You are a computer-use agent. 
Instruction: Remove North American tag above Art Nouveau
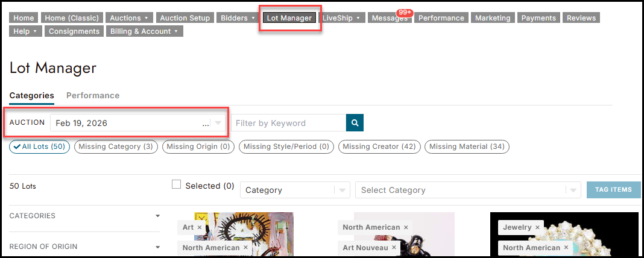[406, 227]
